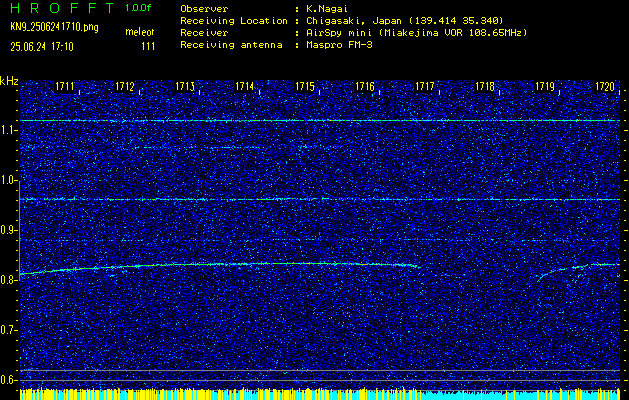
Task: Click time marker 1719
Action: 545,86
